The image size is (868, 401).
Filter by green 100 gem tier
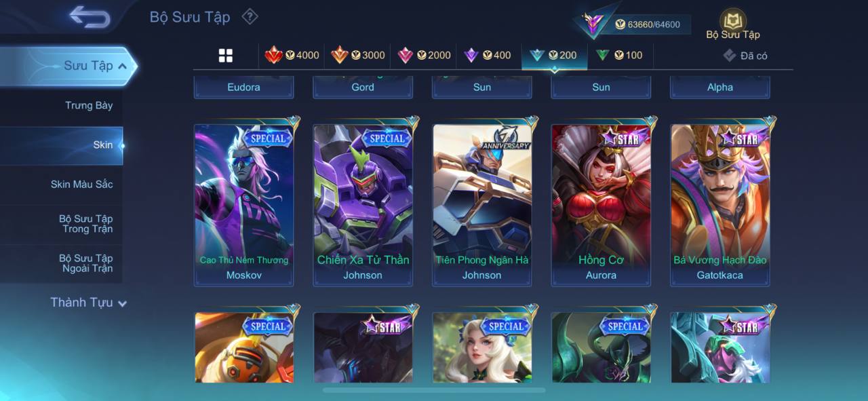[619, 56]
